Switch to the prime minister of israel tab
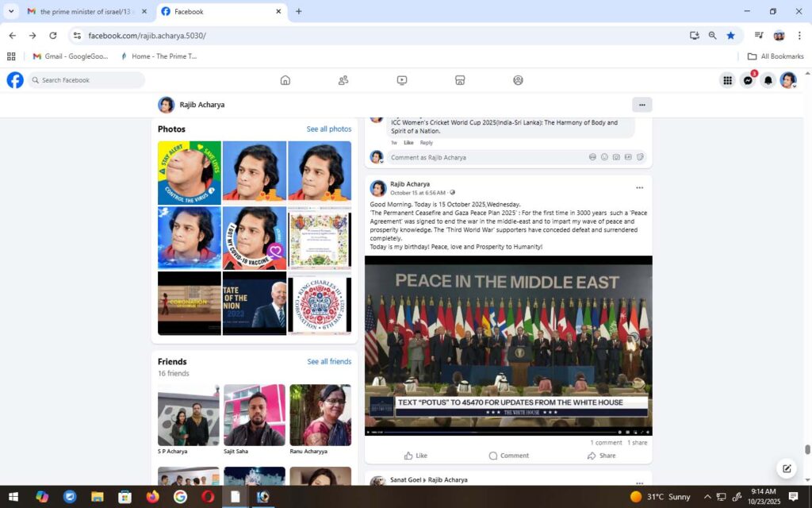The height and width of the screenshot is (508, 812). [86, 12]
